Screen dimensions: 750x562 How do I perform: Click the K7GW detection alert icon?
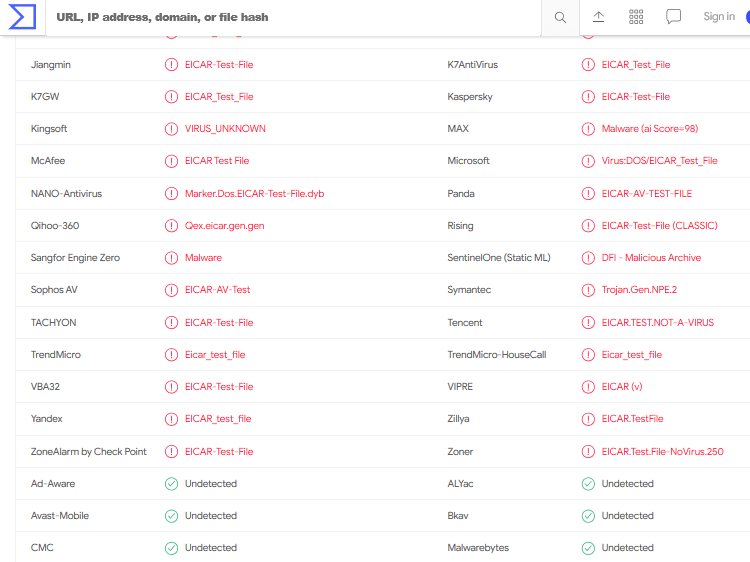171,97
